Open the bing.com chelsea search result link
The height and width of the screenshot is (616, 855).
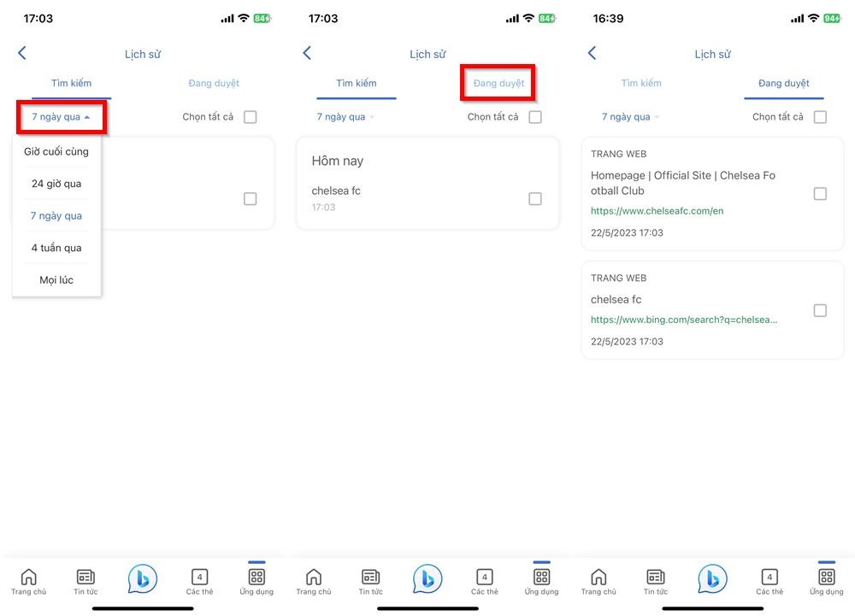tap(683, 320)
